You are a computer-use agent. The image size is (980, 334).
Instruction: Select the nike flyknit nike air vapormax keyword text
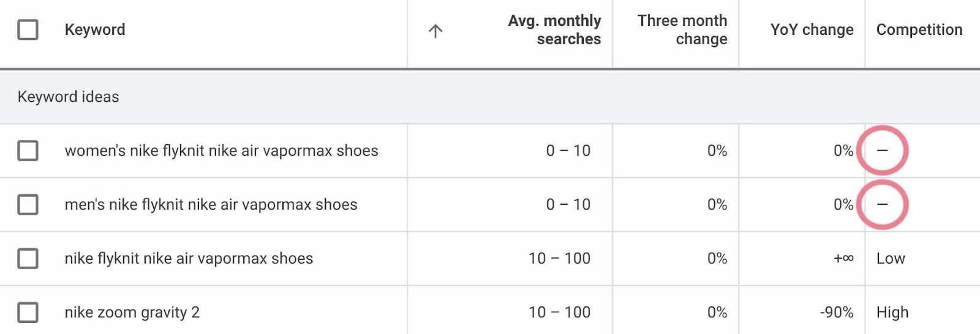pyautogui.click(x=189, y=259)
